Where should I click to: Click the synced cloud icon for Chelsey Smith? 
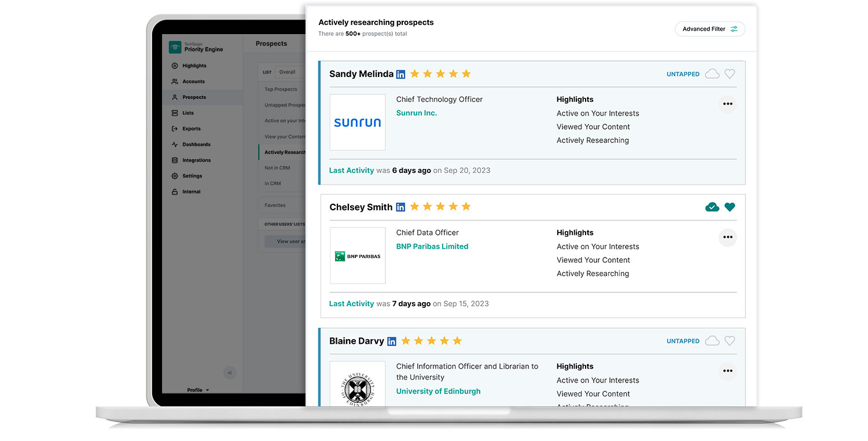coord(712,207)
